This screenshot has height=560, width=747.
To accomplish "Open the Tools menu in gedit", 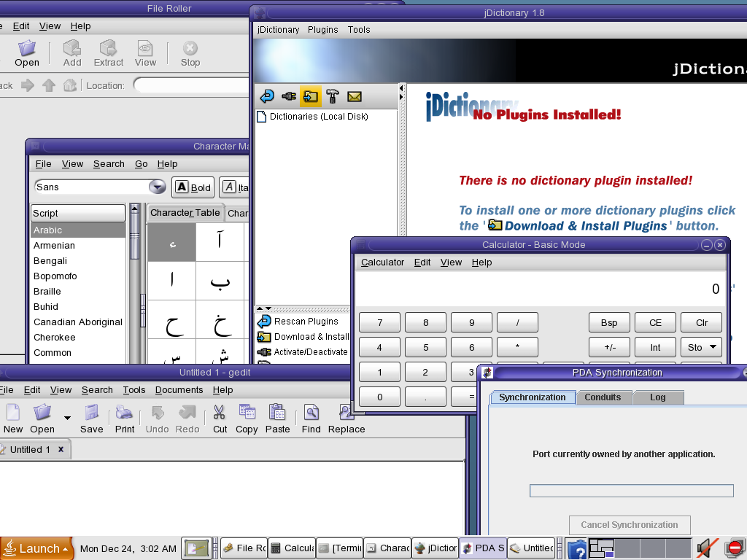I will coord(134,389).
